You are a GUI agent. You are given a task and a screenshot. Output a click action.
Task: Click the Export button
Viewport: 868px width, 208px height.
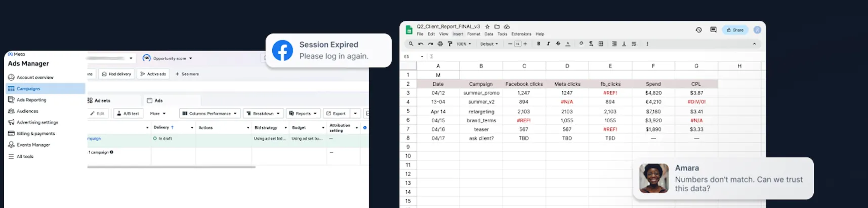tap(336, 114)
